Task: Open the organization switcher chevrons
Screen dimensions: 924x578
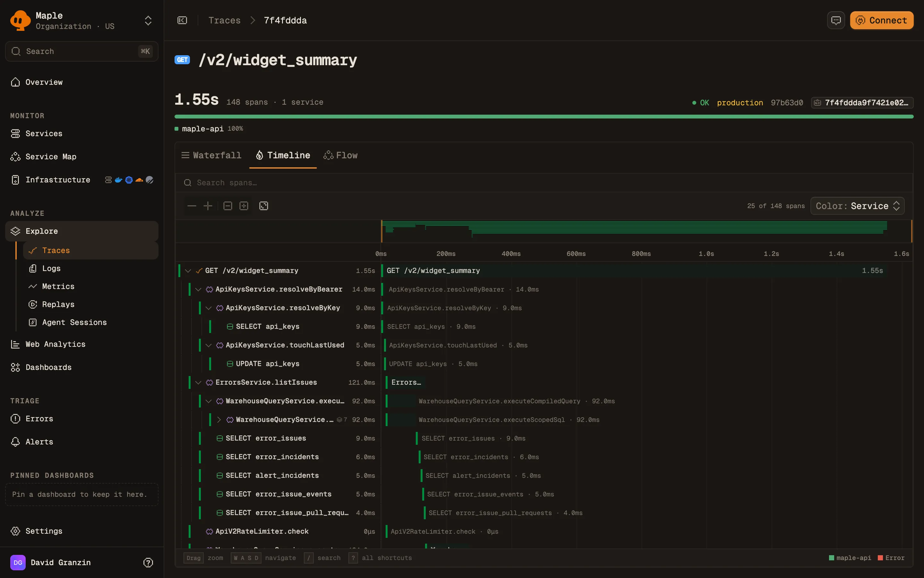Action: coord(148,21)
